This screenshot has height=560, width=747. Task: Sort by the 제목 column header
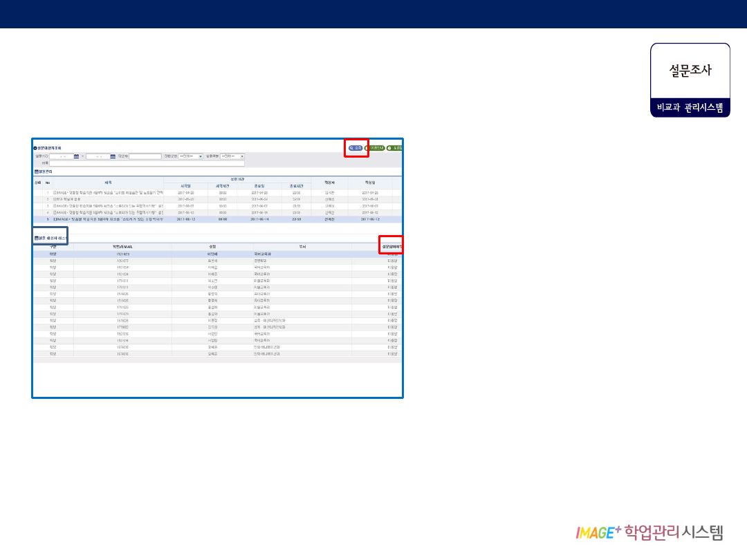(107, 182)
